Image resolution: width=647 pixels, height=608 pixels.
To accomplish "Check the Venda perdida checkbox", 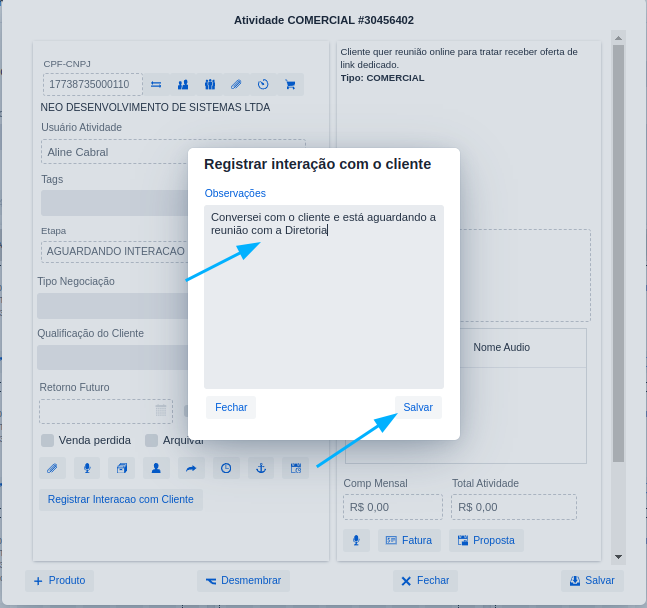I will [x=47, y=440].
